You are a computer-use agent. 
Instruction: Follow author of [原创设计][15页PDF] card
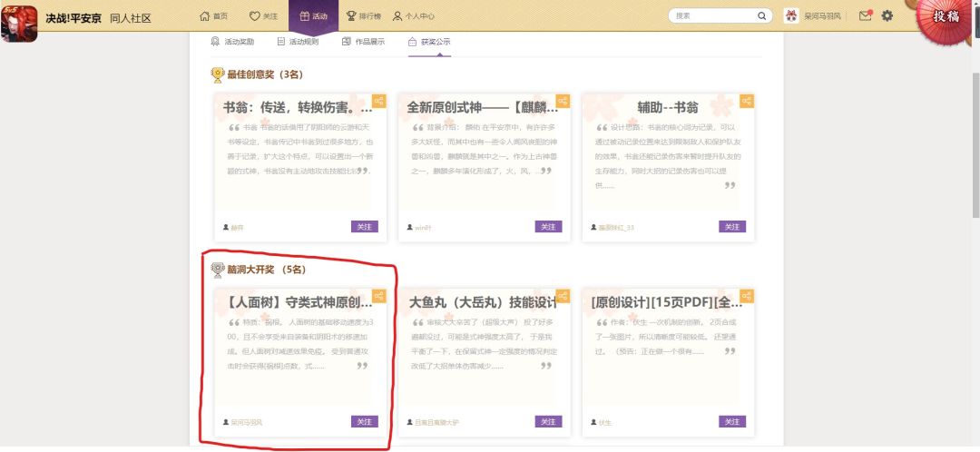tap(732, 421)
